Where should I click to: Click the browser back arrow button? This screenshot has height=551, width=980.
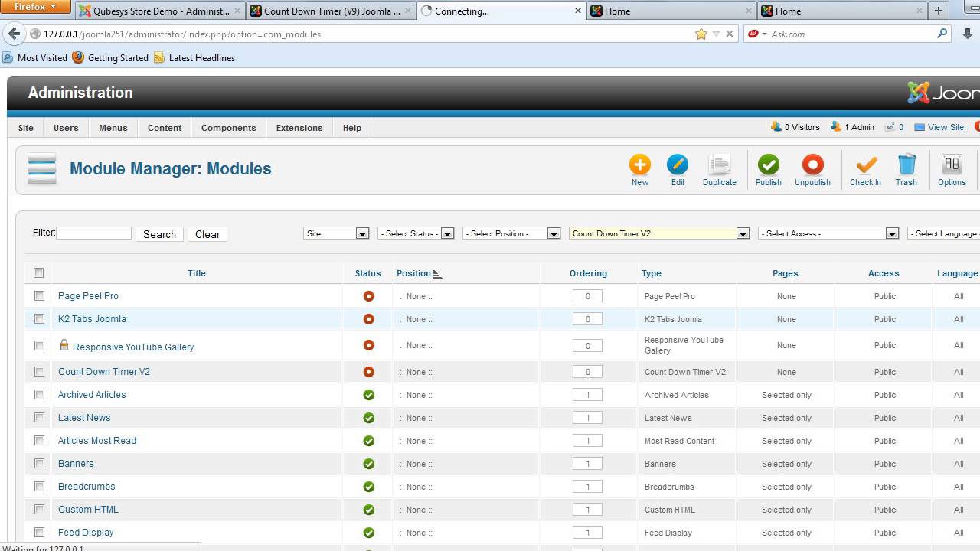tap(14, 34)
